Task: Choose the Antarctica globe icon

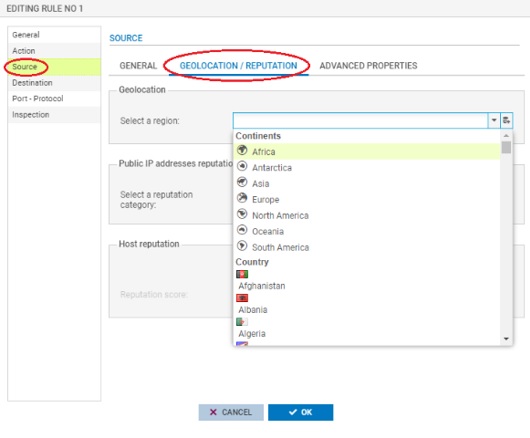Action: click(242, 166)
